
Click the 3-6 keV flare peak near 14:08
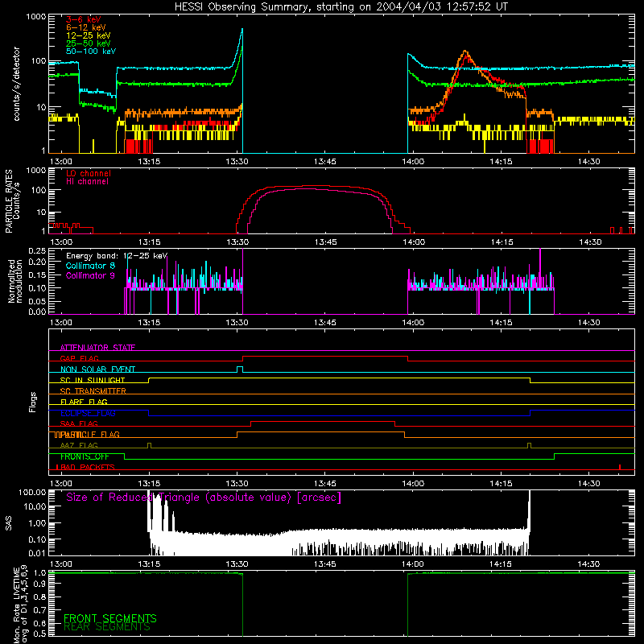point(465,57)
